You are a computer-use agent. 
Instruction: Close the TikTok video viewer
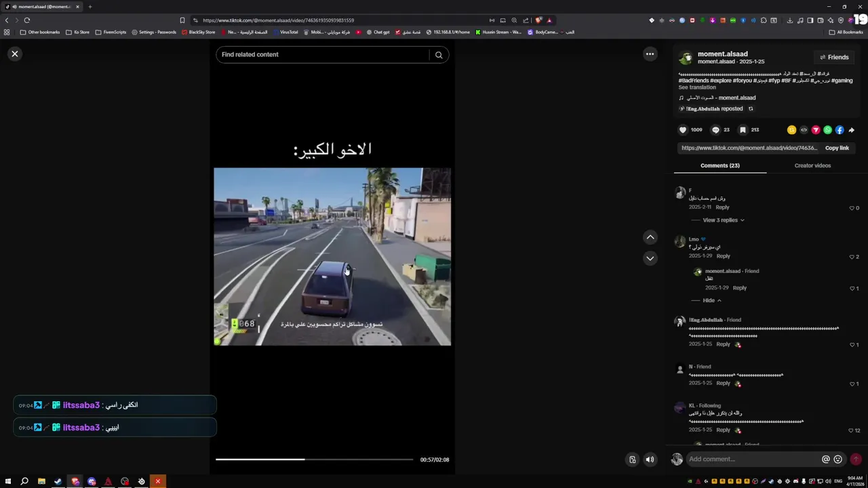[x=15, y=54]
